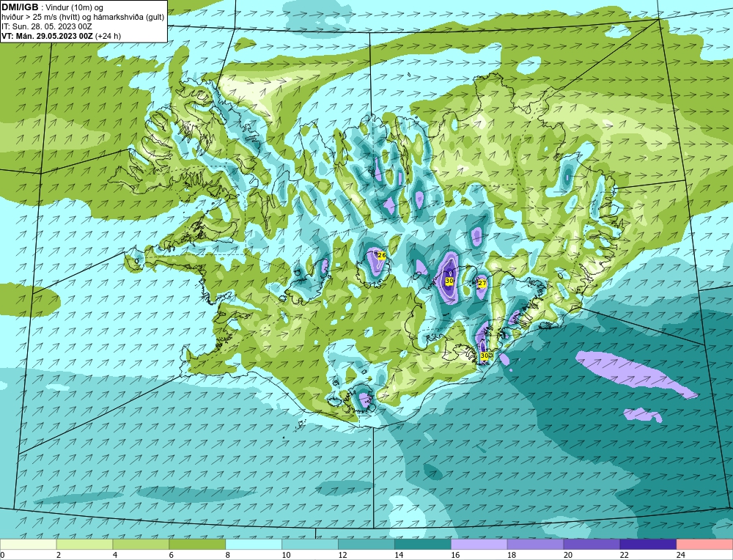Choose the olive green 6–8 m/s legend swatch
The width and height of the screenshot is (733, 560).
pos(197,544)
